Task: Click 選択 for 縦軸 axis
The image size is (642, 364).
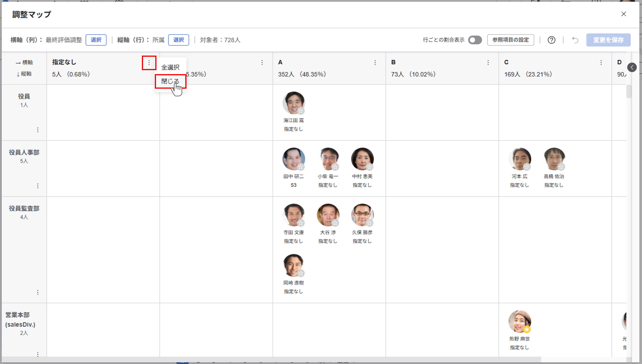Action: pyautogui.click(x=178, y=40)
